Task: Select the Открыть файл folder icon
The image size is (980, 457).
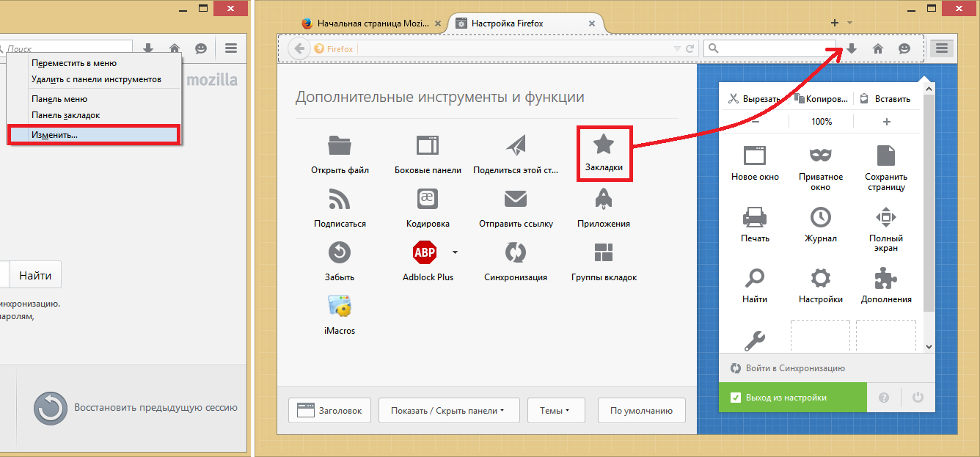Action: (340, 145)
